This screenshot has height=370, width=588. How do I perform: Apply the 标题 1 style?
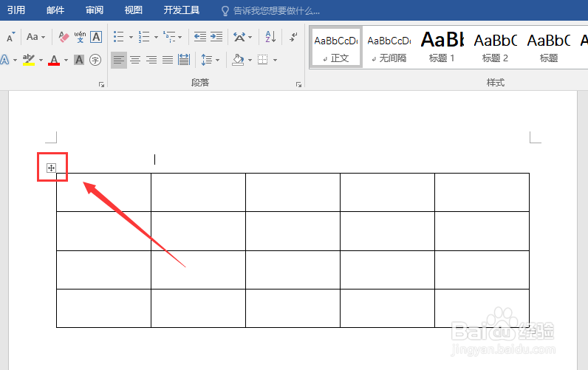(x=442, y=47)
